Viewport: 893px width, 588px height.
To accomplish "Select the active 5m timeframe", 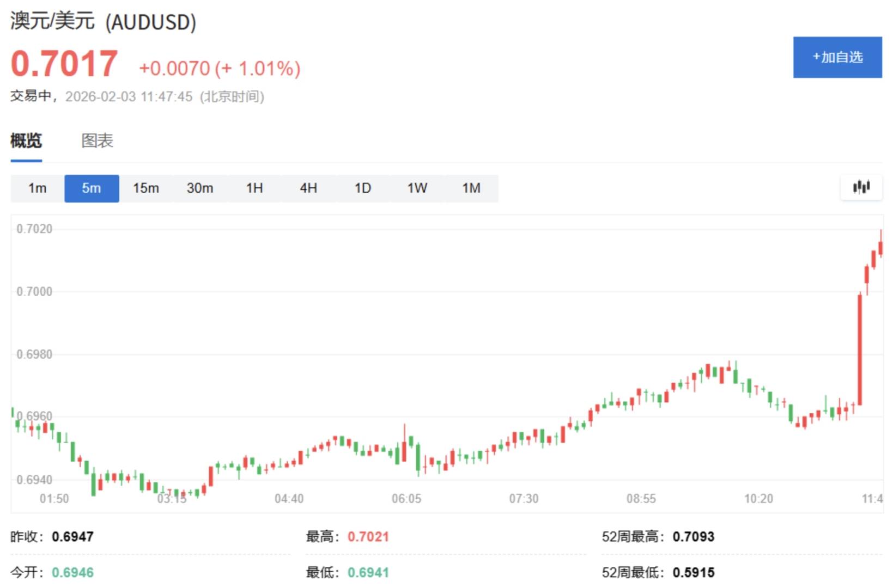I will click(92, 188).
